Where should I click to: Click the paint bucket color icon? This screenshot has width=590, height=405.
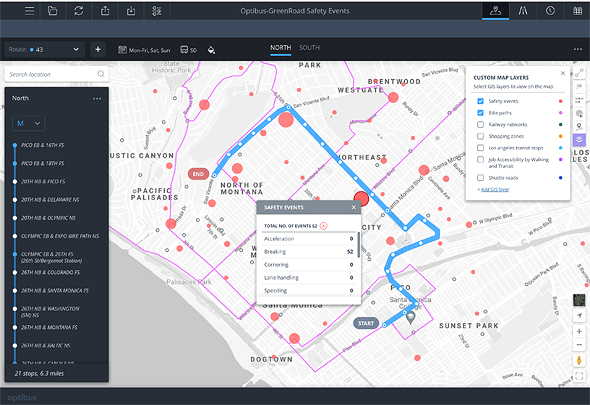point(211,50)
